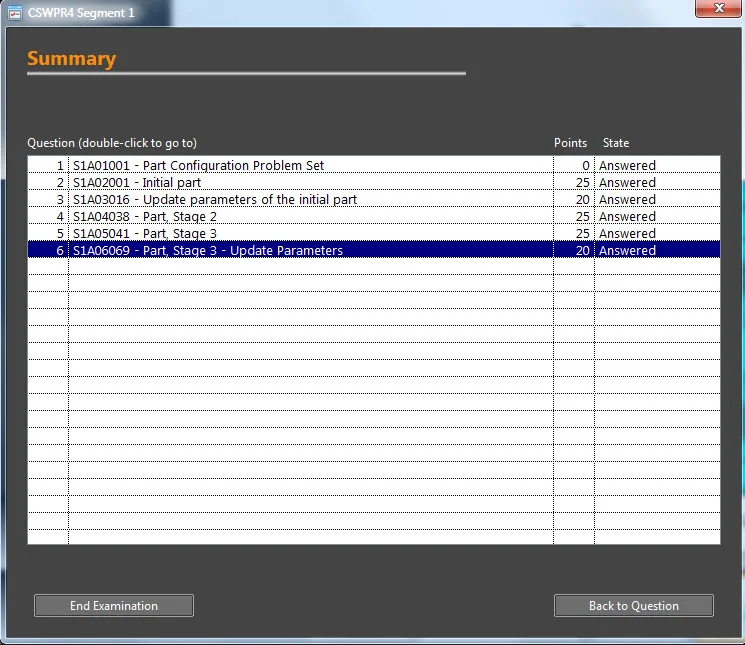Click the 25 points cell of question 4
Viewport: 745px width, 645px height.
pos(574,217)
